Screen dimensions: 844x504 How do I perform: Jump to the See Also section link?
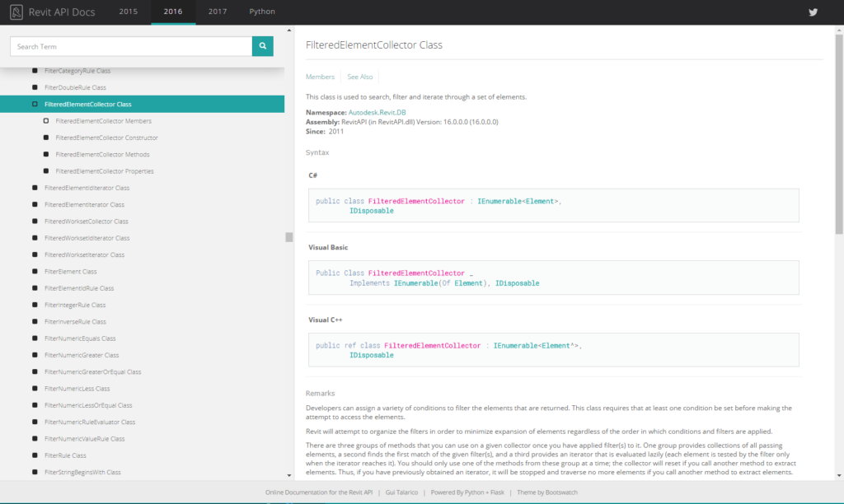click(x=360, y=77)
